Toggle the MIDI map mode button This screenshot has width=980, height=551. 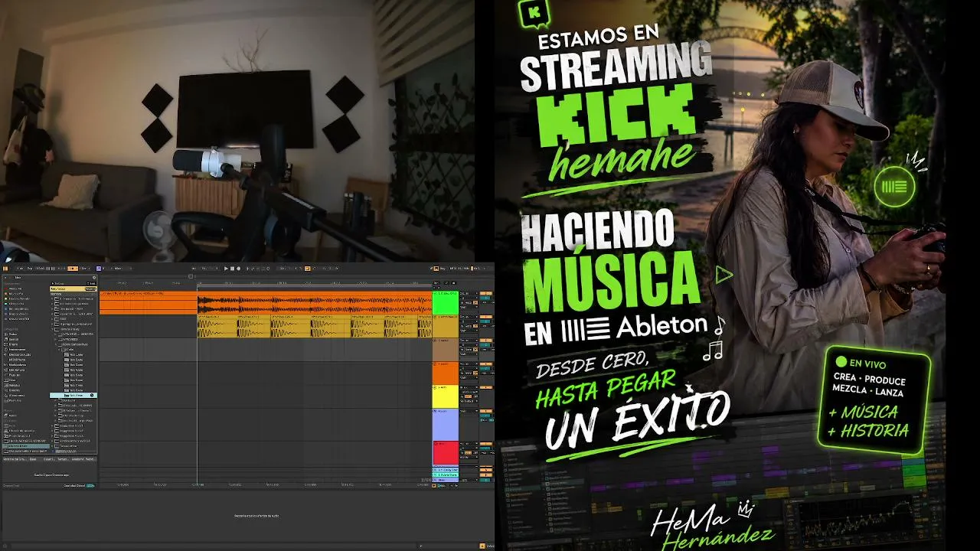click(452, 269)
